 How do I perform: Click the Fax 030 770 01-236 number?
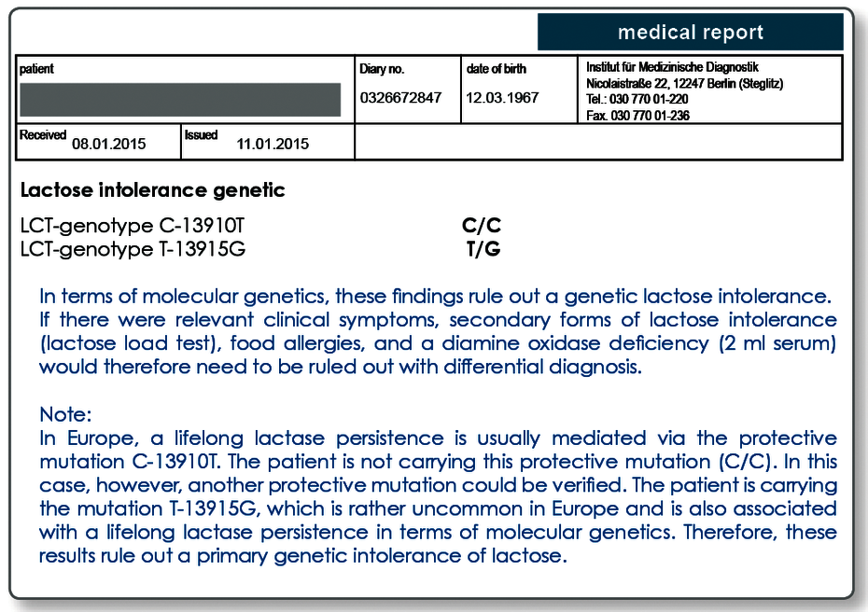point(637,116)
